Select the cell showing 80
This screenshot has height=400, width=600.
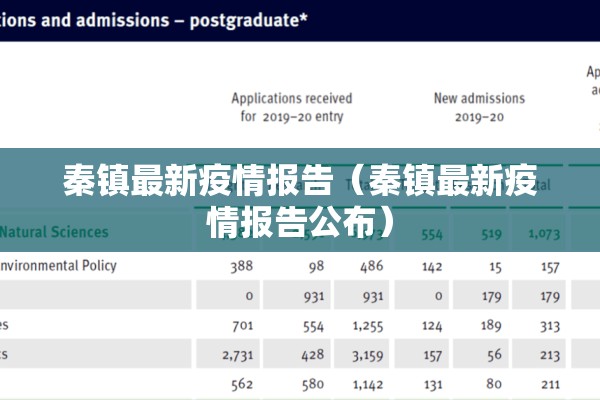494,384
